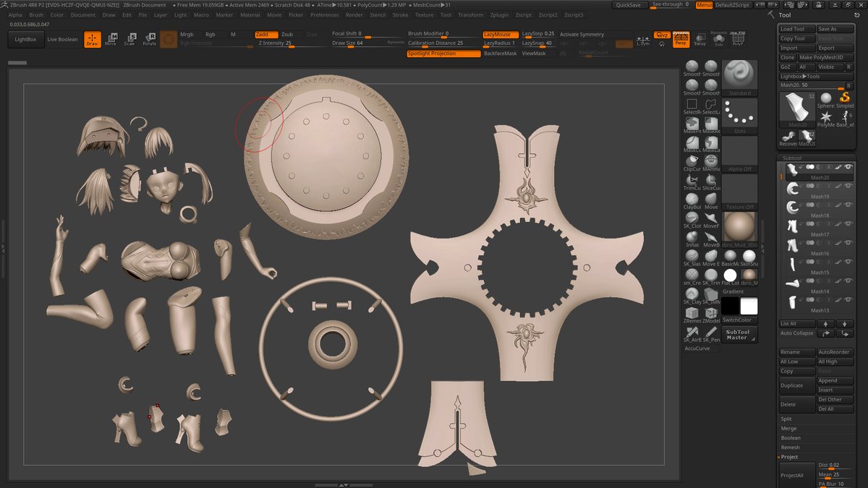The image size is (868, 488).
Task: Enable Transp transparency mode icon
Action: pos(699,39)
